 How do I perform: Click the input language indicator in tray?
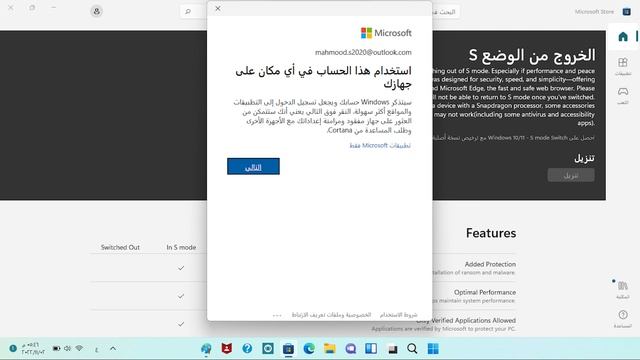point(97,349)
